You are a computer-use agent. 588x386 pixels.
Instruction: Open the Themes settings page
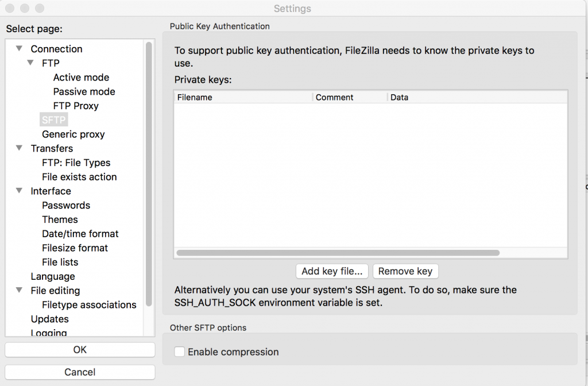pyautogui.click(x=60, y=219)
